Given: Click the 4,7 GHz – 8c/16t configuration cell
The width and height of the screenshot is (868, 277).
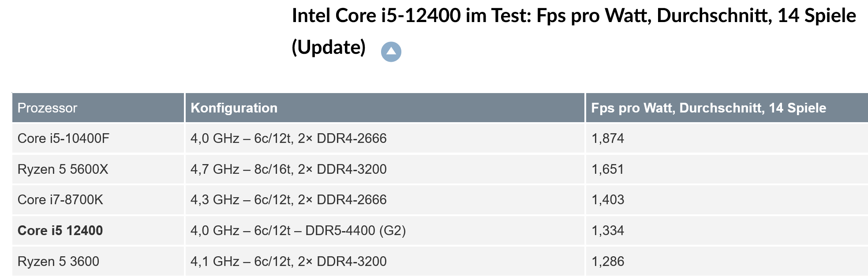Looking at the screenshot, I should 385,169.
